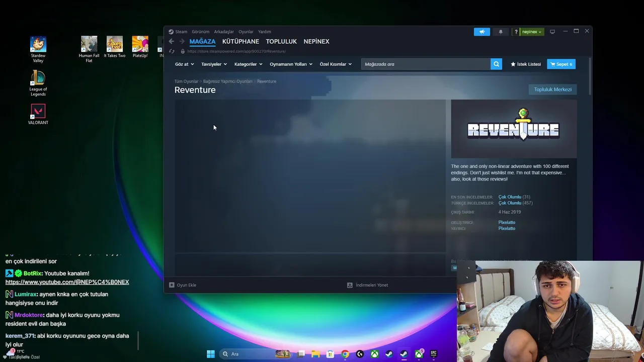Open File Explorer from the taskbar
Viewport: 644px width, 362px height.
(315, 354)
